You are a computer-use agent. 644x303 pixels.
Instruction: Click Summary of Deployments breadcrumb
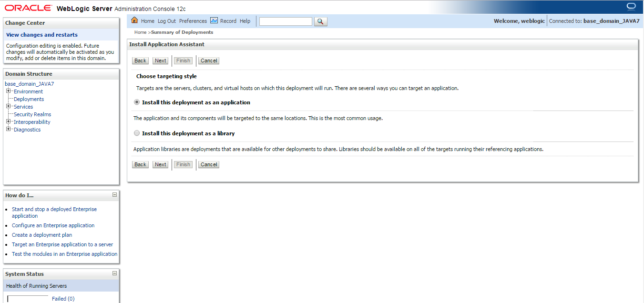[182, 32]
